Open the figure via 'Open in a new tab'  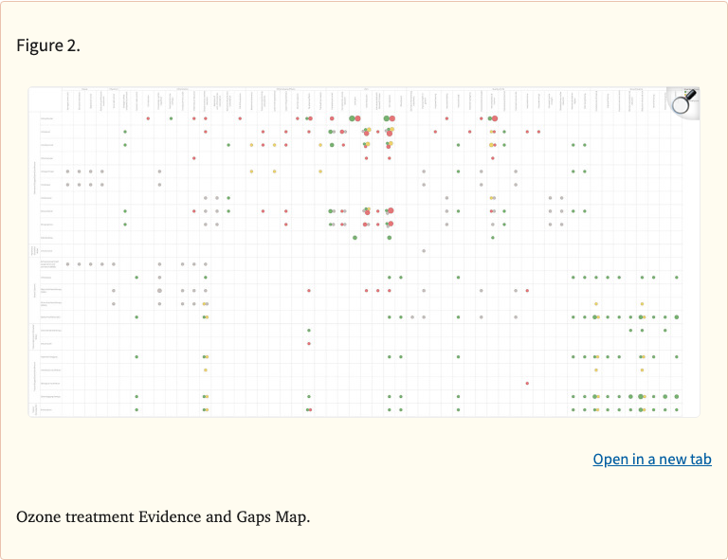pyautogui.click(x=651, y=460)
